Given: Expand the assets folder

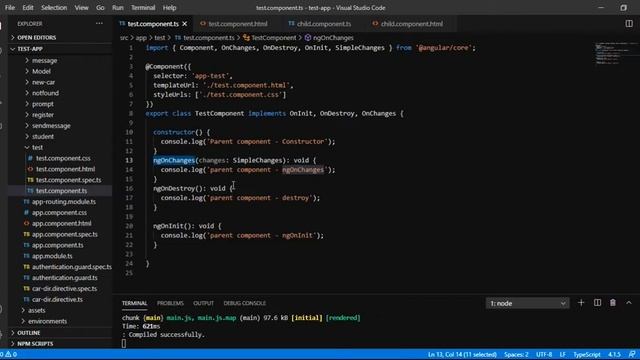Looking at the screenshot, I should [36, 311].
